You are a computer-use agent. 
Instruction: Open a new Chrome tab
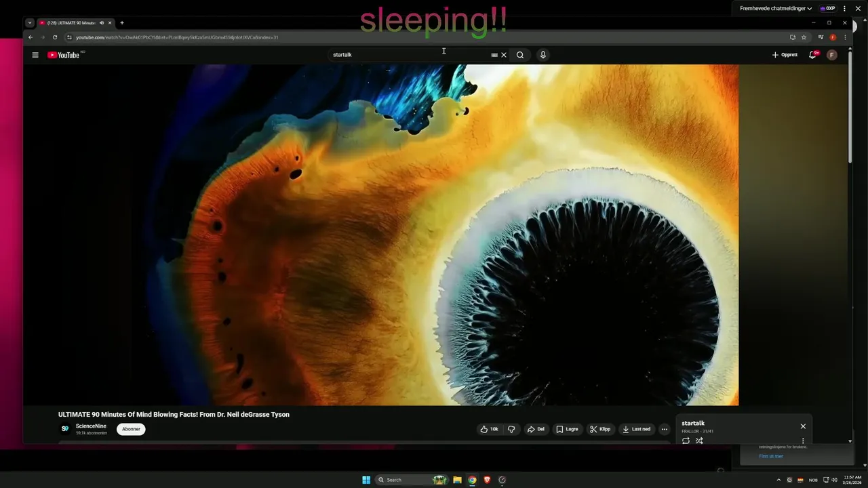click(x=122, y=23)
